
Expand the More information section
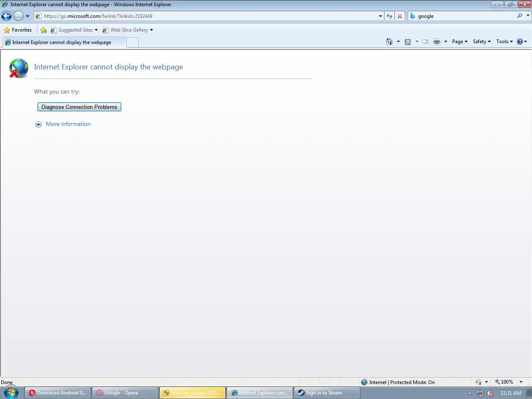[38, 124]
